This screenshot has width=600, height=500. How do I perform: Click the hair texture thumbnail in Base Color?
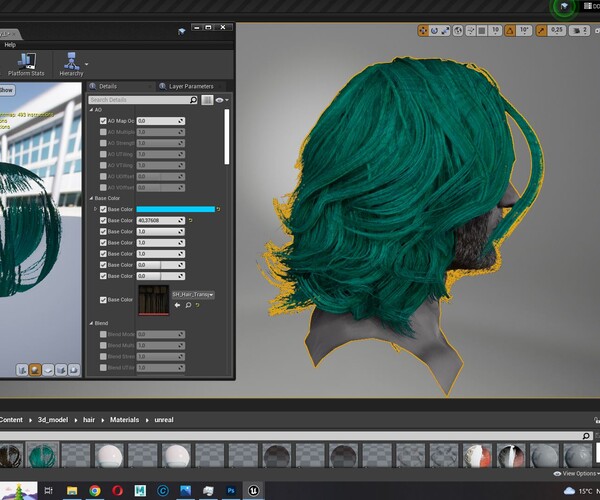(x=153, y=300)
